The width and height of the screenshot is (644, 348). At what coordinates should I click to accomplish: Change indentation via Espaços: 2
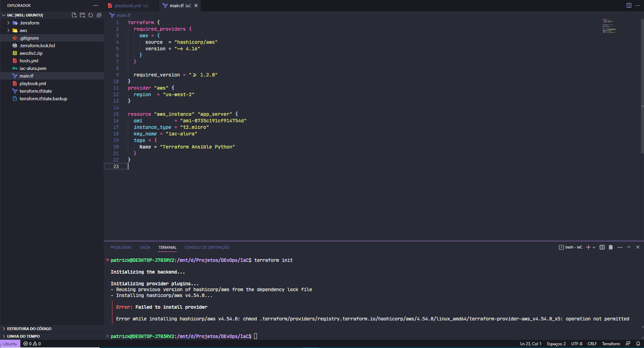pyautogui.click(x=556, y=344)
